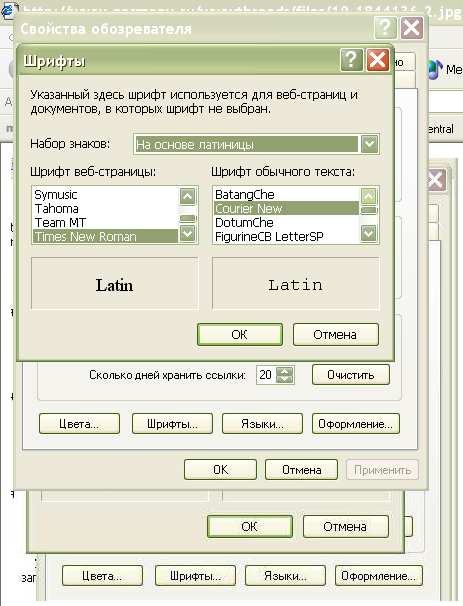Image resolution: width=463 pixels, height=606 pixels.
Task: Close the Шрифты dialog with red X
Action: [x=377, y=60]
